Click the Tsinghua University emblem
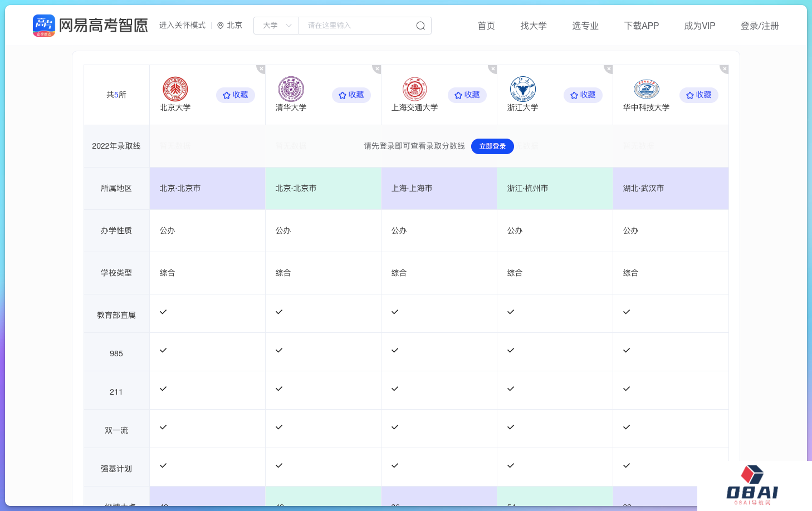The height and width of the screenshot is (511, 812). [291, 89]
